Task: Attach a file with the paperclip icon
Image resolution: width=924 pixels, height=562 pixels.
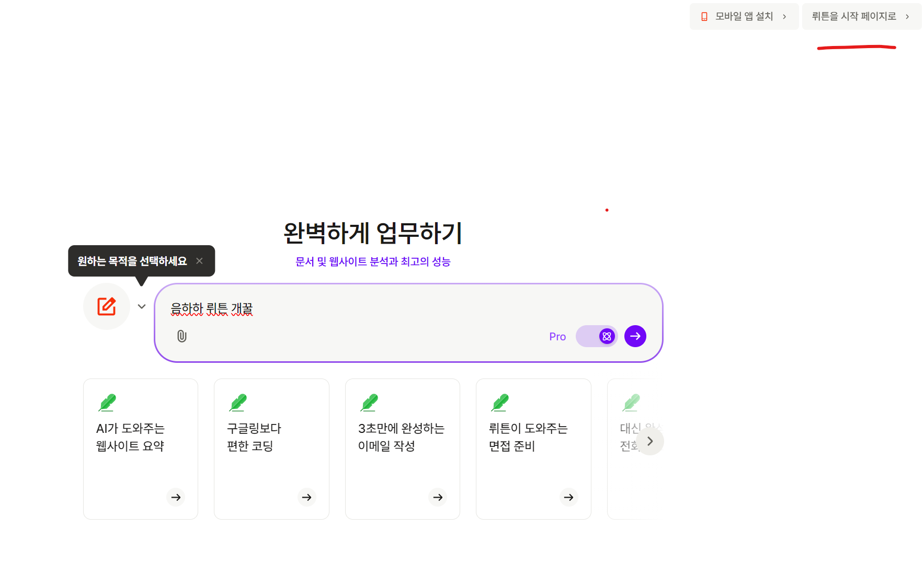Action: pyautogui.click(x=182, y=336)
